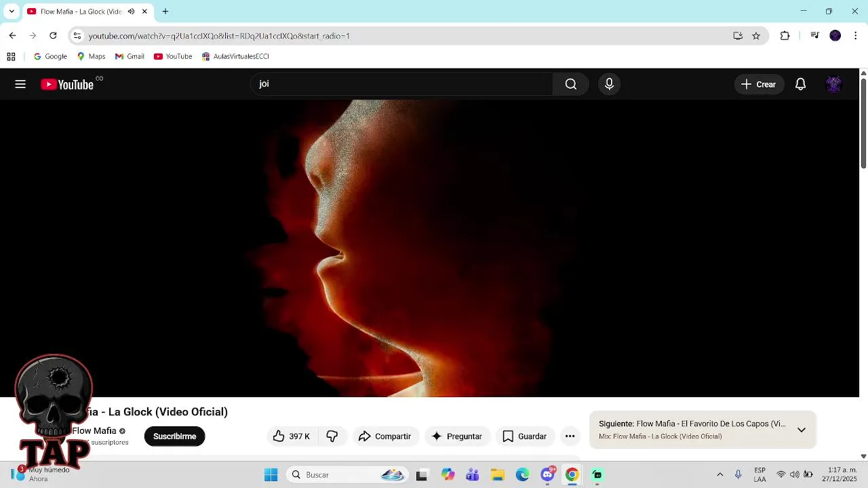Launch Copilot from the taskbar
This screenshot has height=488, width=868.
pyautogui.click(x=448, y=475)
